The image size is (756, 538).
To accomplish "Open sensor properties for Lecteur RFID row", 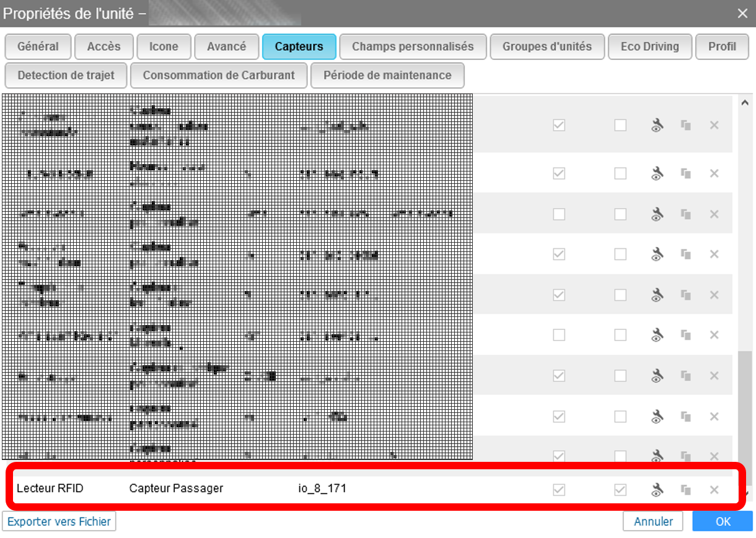I will [x=657, y=490].
